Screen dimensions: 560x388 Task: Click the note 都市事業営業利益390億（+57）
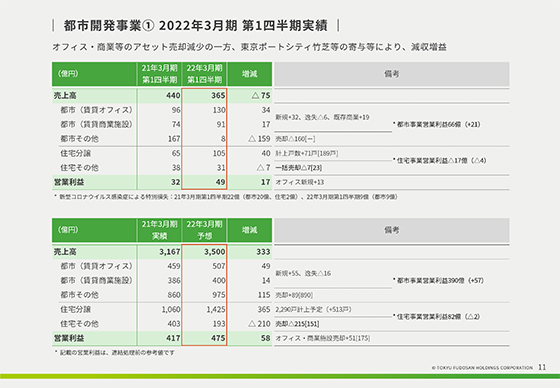tap(438, 280)
